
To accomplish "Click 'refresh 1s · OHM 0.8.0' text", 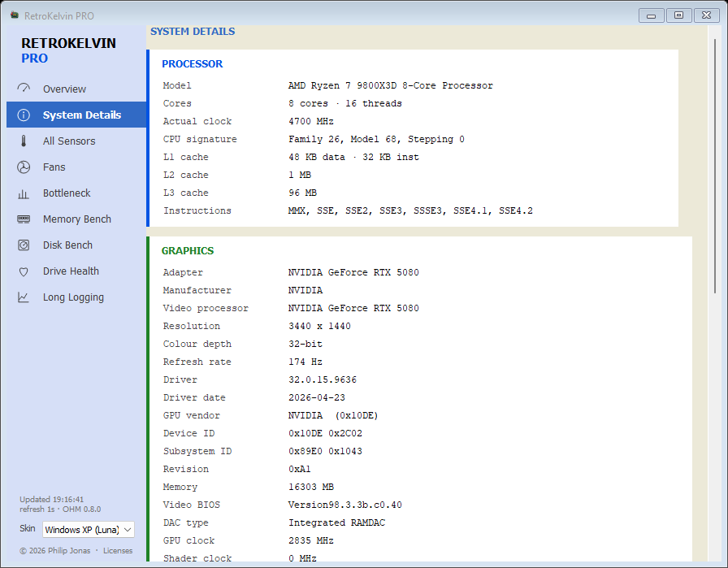I will tap(60, 509).
